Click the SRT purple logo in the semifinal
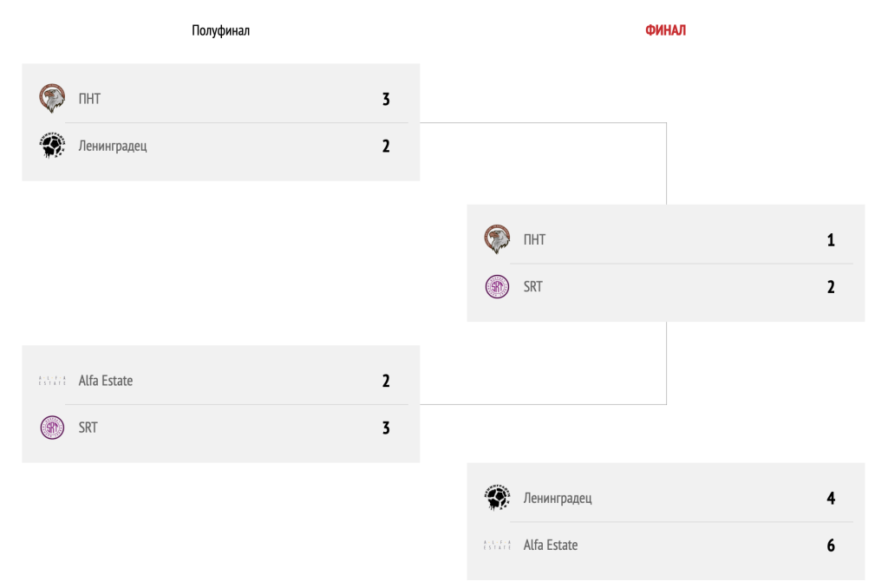 pos(52,428)
